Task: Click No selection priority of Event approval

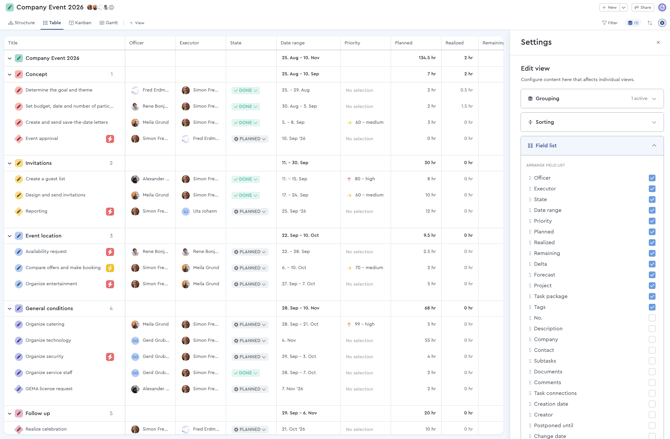Action: [x=359, y=139]
